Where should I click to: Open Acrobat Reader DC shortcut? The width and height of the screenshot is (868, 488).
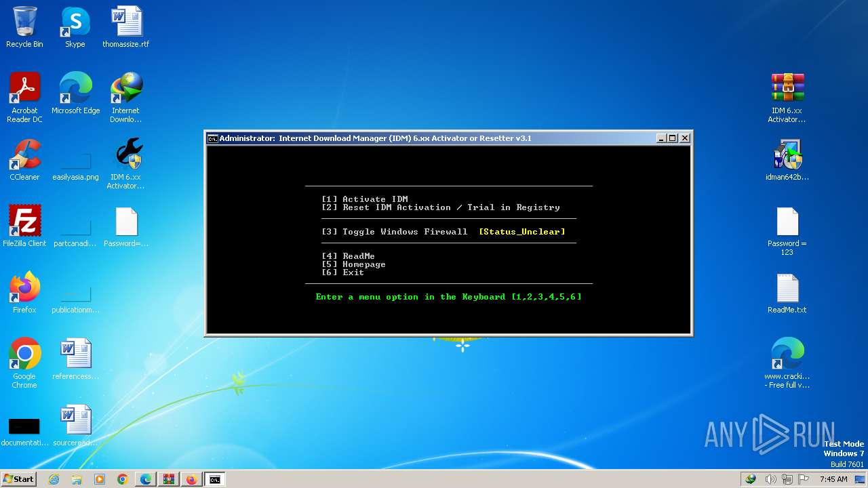(x=24, y=98)
